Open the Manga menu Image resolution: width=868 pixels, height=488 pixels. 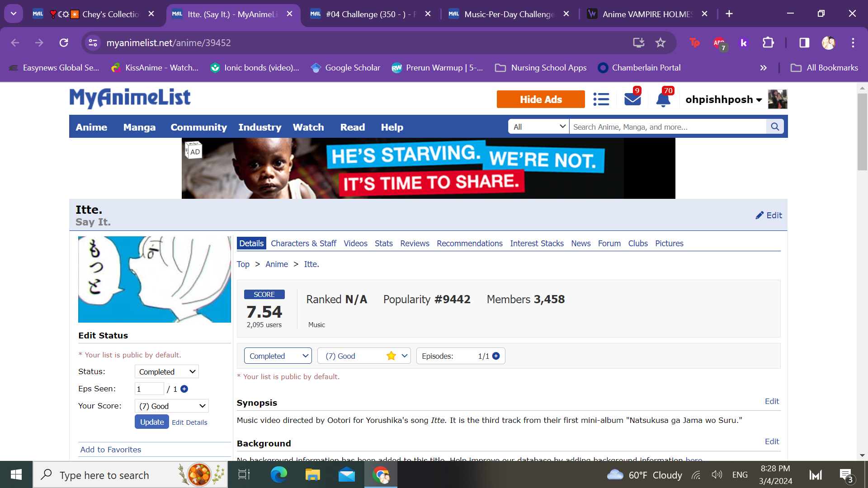point(139,127)
